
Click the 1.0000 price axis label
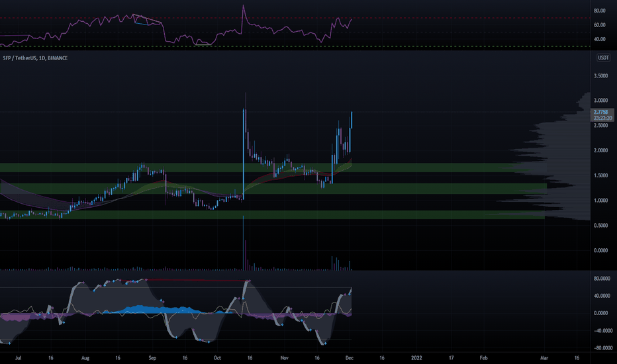(600, 201)
